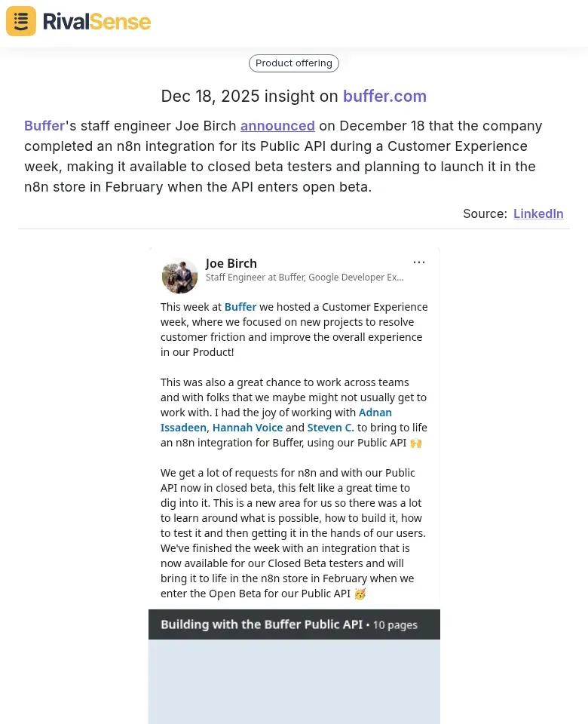Screen dimensions: 588x724
Task: Open the buffer.com insight link
Action: (384, 97)
